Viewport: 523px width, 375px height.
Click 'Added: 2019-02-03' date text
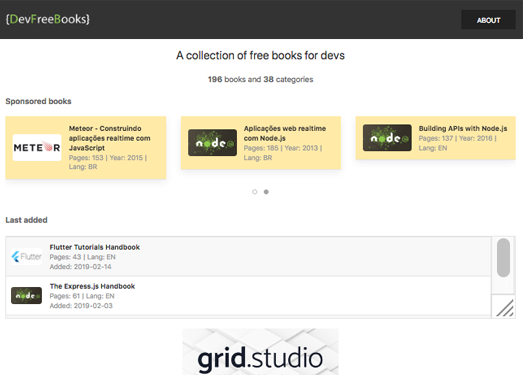[x=81, y=306]
